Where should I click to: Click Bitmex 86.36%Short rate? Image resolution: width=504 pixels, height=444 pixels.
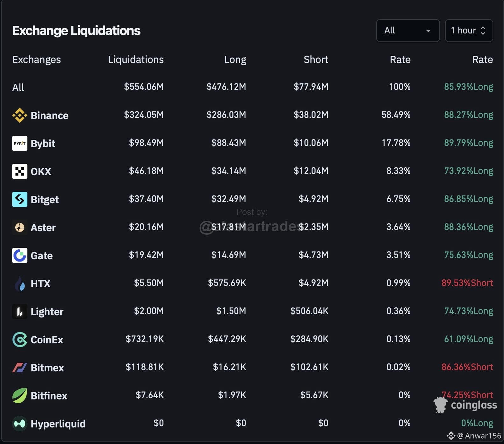point(467,367)
